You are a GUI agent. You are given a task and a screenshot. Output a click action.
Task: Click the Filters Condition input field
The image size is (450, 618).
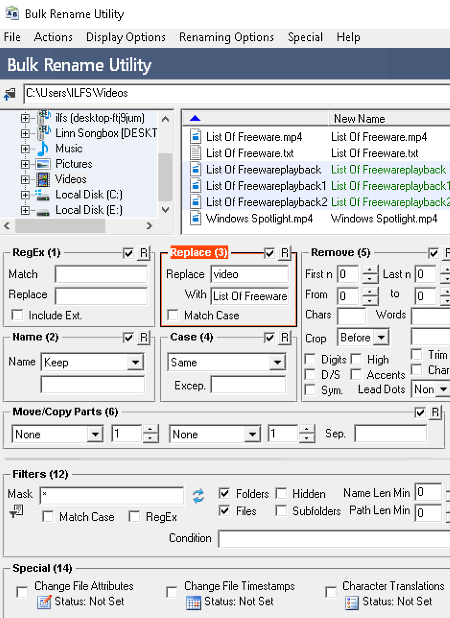pyautogui.click(x=334, y=538)
